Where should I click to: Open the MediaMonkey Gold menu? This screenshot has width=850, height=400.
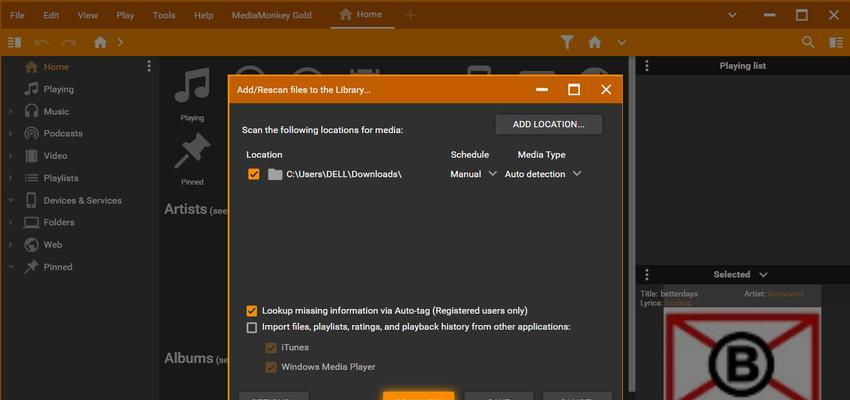click(x=272, y=15)
